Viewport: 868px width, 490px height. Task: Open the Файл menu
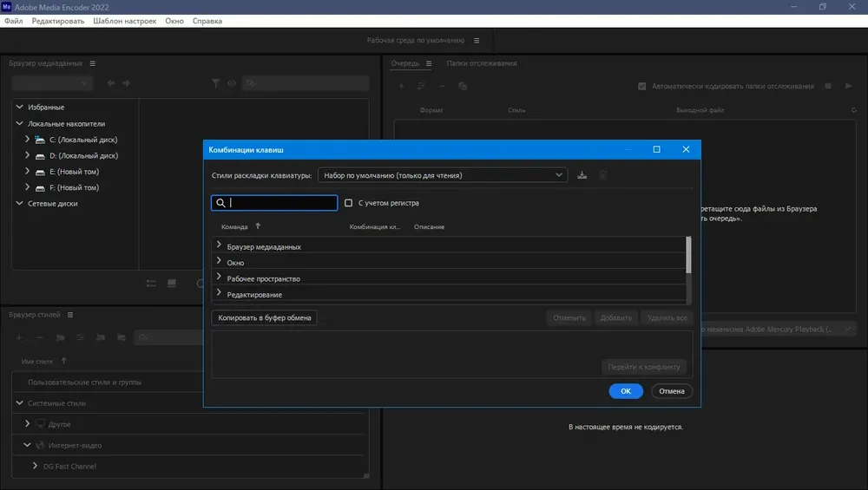point(14,21)
